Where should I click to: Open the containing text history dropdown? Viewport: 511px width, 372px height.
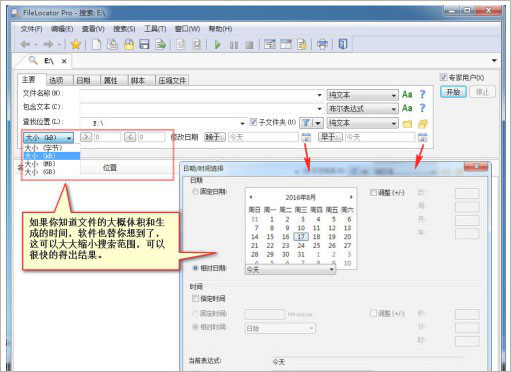click(x=319, y=109)
